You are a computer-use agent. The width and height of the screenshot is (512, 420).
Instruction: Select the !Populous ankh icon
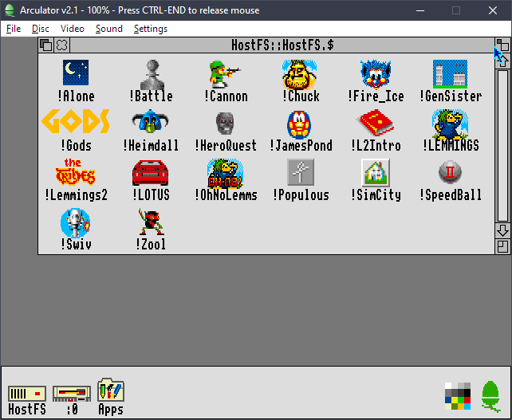pos(301,172)
